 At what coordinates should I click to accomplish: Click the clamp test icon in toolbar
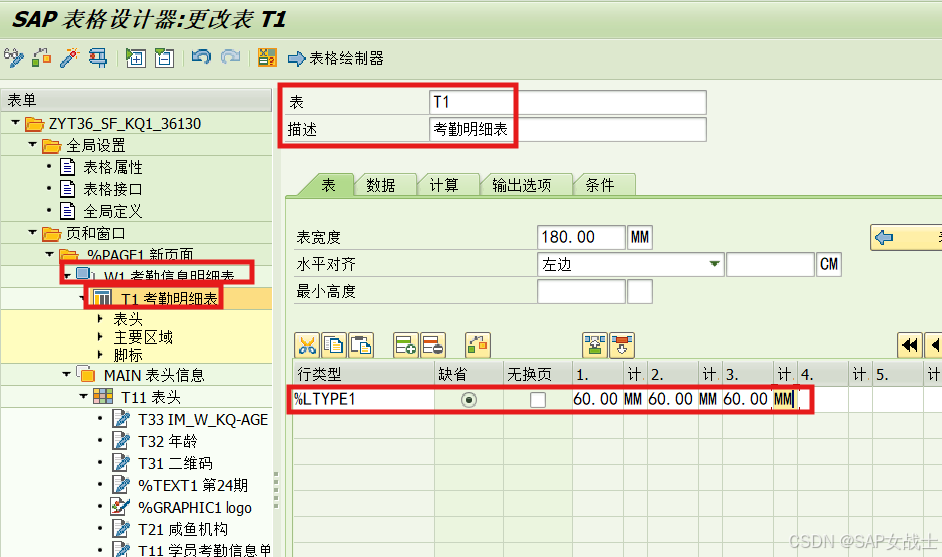point(98,58)
